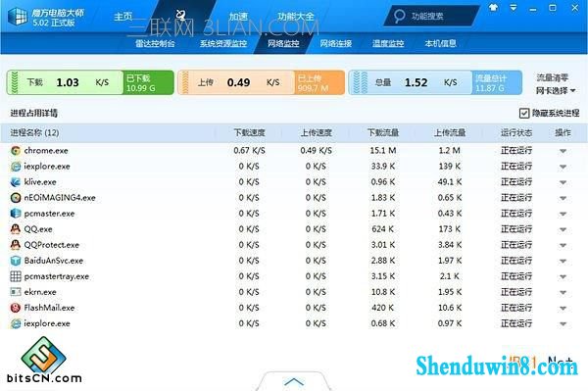Image resolution: width=588 pixels, height=391 pixels.
Task: Click chrome.exe download traffic 15.1 M
Action: 383,151
